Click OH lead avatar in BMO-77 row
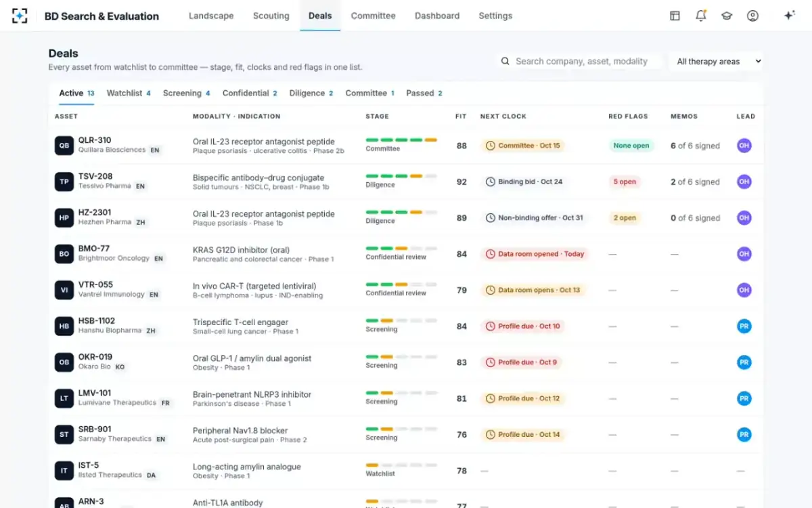Image resolution: width=812 pixels, height=508 pixels. pos(744,254)
